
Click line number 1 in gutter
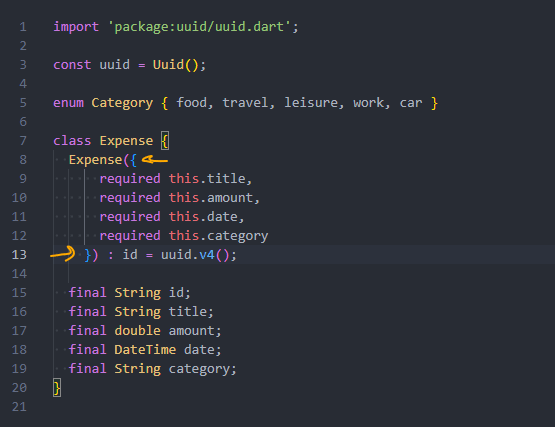[x=23, y=27]
